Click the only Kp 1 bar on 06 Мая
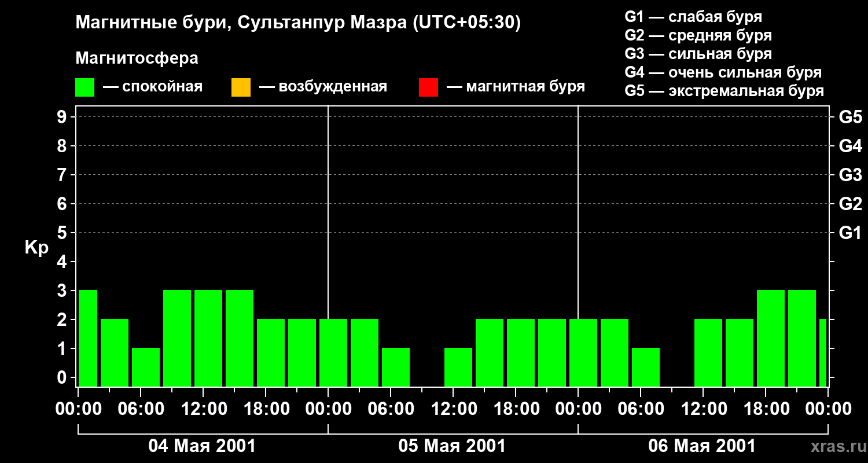This screenshot has height=463, width=868. coord(646,367)
